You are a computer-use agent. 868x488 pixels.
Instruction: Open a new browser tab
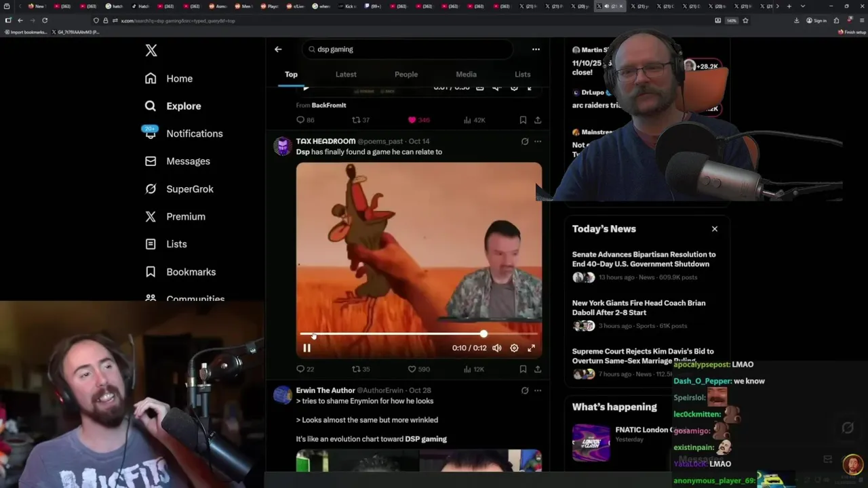pyautogui.click(x=789, y=6)
